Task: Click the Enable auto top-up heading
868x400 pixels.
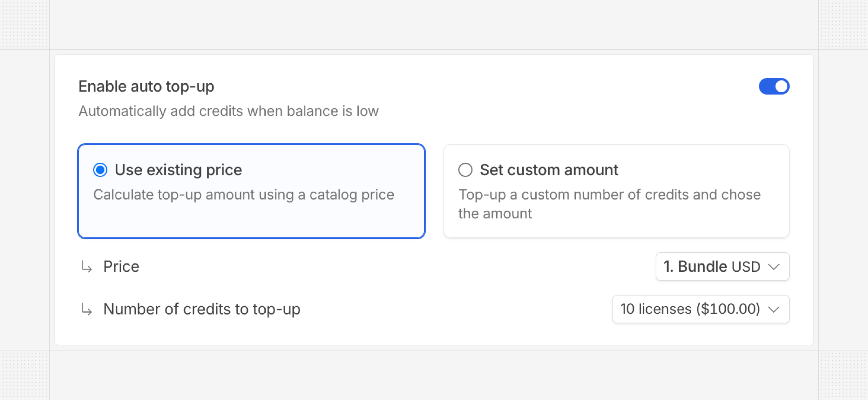Action: pos(146,86)
